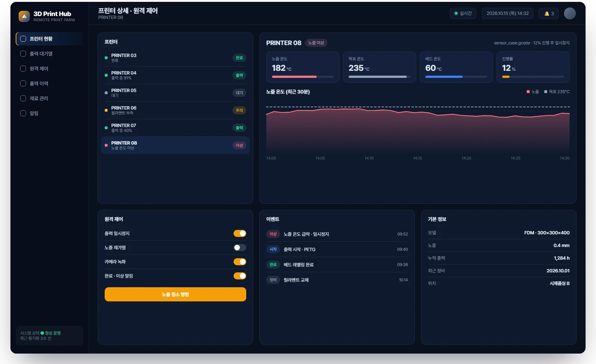The image size is (596, 364).
Task: Click the 실시간 status pill
Action: [x=463, y=13]
